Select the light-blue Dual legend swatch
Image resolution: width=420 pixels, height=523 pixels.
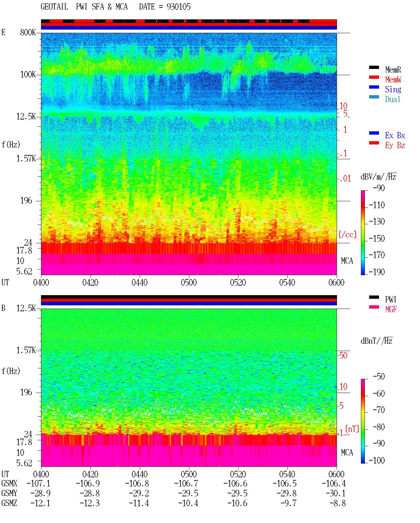pos(374,97)
